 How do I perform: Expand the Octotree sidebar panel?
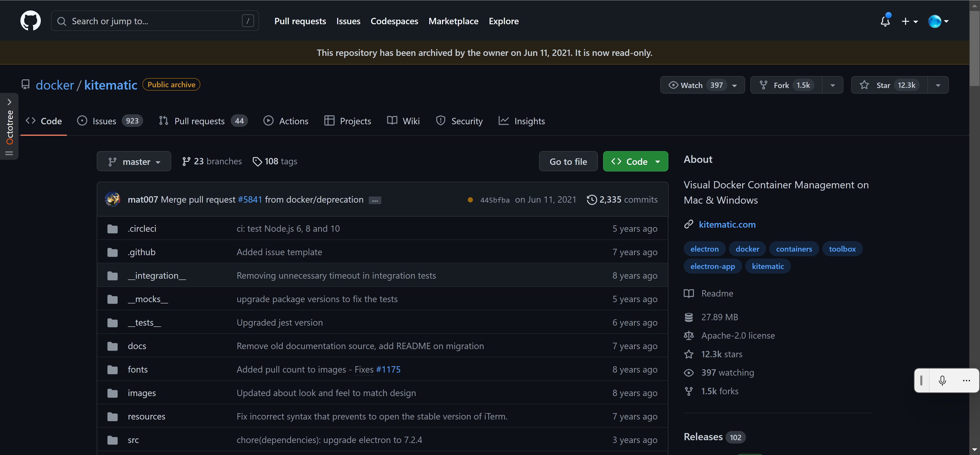click(x=9, y=102)
